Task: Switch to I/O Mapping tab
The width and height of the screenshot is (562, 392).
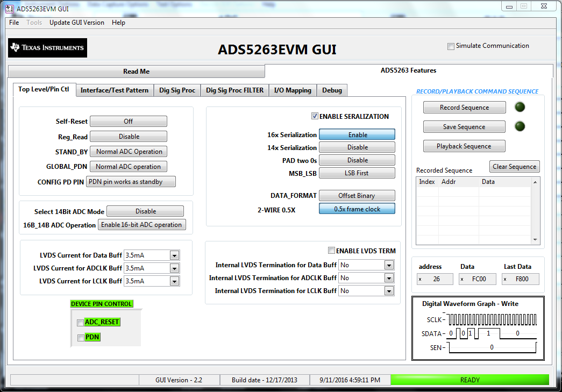Action: click(293, 90)
